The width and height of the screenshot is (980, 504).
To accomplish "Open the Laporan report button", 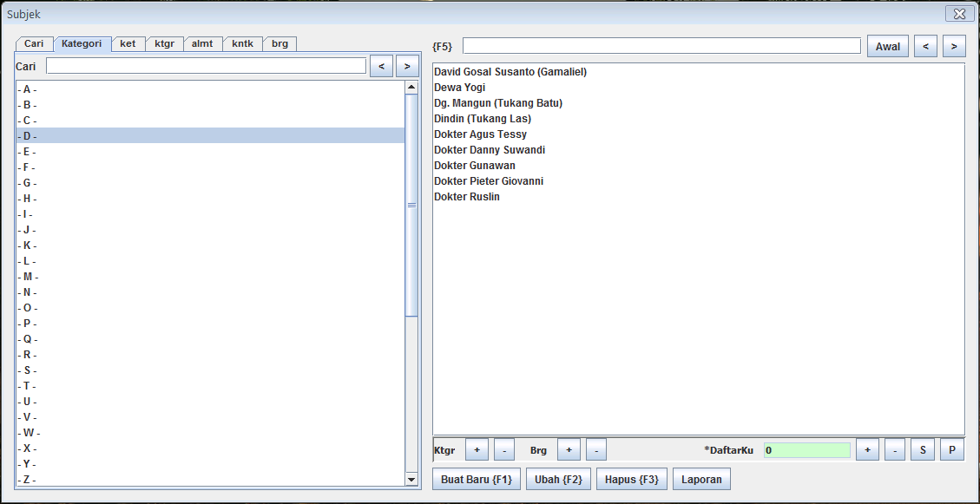I will (701, 480).
